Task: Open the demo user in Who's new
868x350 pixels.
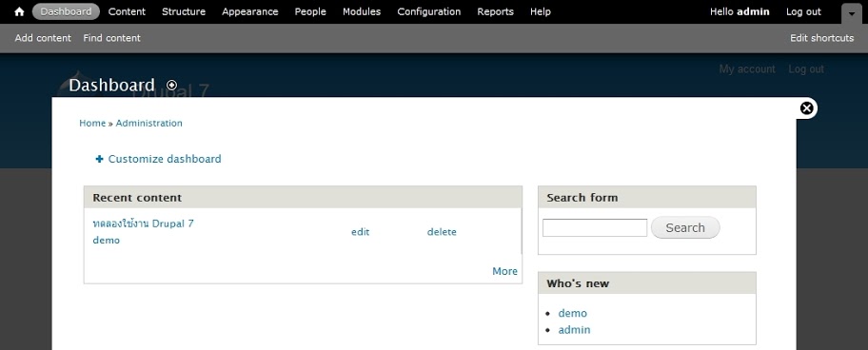Action: pos(572,314)
